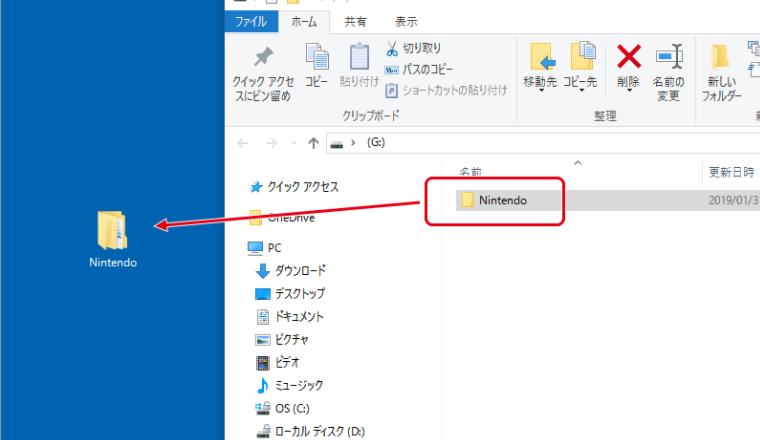Screen dimensions: 760x440
Task: Select OS (C:) drive in navigation pane
Action: 282,409
